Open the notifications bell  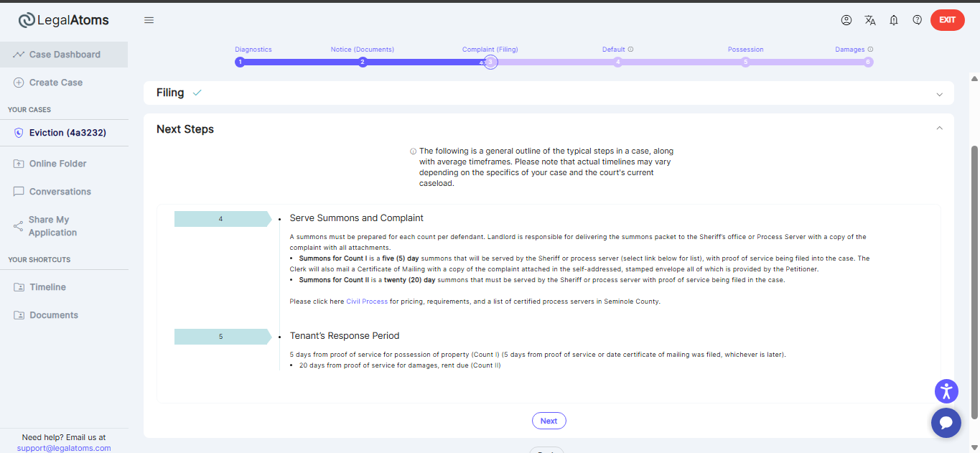point(894,20)
